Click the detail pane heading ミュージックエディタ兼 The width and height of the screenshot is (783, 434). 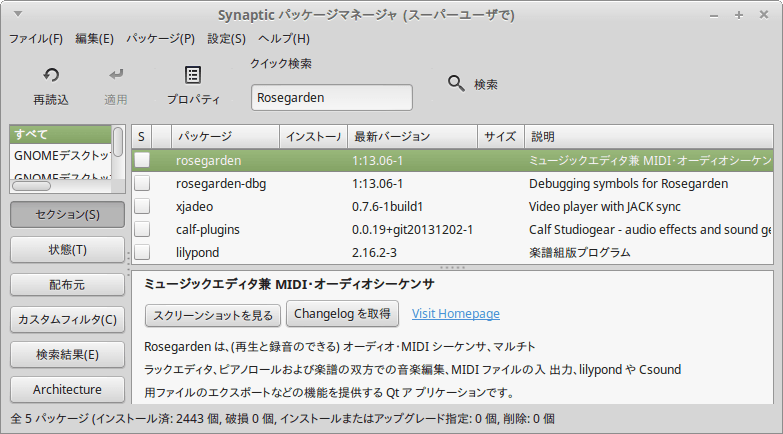click(289, 284)
